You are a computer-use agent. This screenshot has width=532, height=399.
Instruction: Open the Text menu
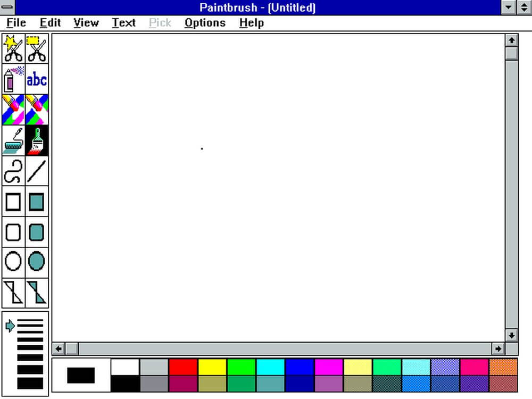click(123, 23)
